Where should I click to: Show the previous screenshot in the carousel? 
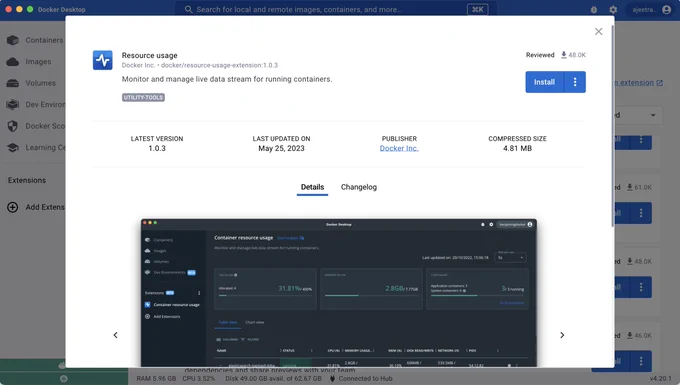tap(115, 335)
